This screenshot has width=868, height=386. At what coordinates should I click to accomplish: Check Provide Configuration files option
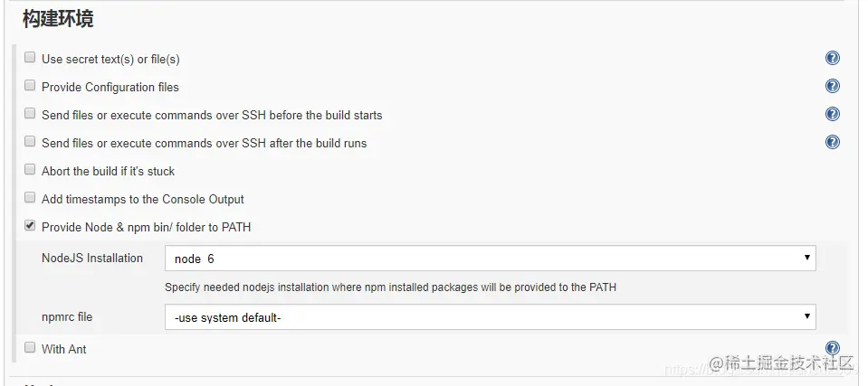tap(30, 86)
